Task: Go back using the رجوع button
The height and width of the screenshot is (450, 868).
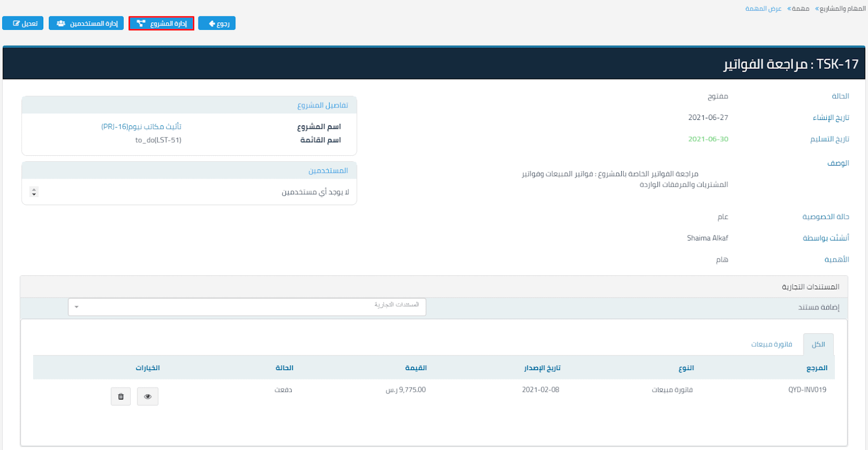Action: [217, 23]
